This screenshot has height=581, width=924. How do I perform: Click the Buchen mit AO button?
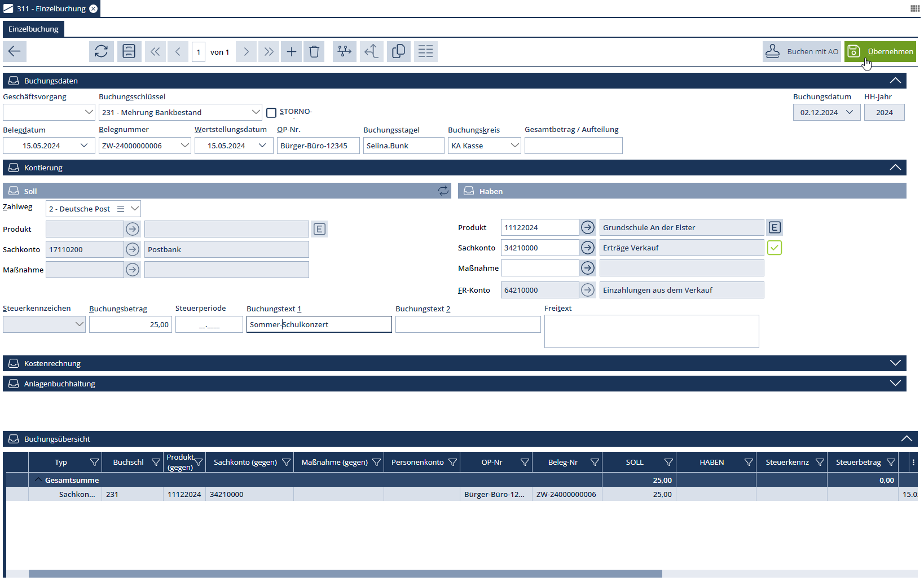tap(802, 52)
